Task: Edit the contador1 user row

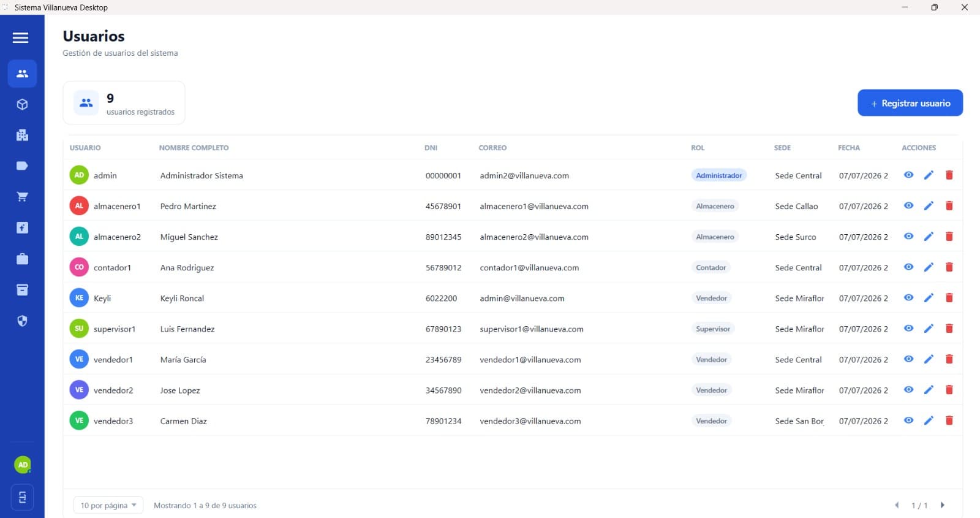Action: 929,267
